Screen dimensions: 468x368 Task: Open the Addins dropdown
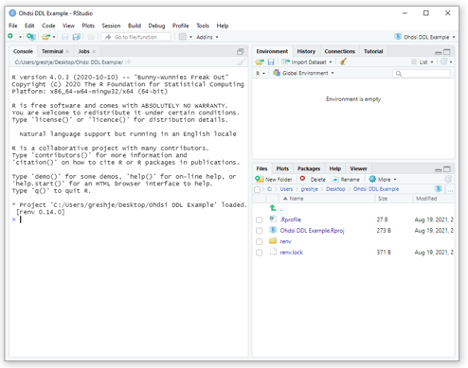click(207, 37)
